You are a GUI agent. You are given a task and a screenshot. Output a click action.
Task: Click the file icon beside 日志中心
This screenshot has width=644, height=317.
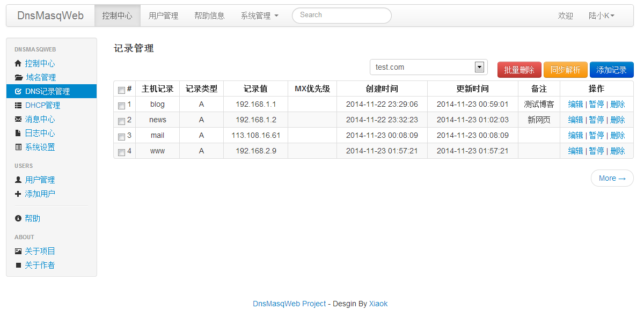pos(18,133)
